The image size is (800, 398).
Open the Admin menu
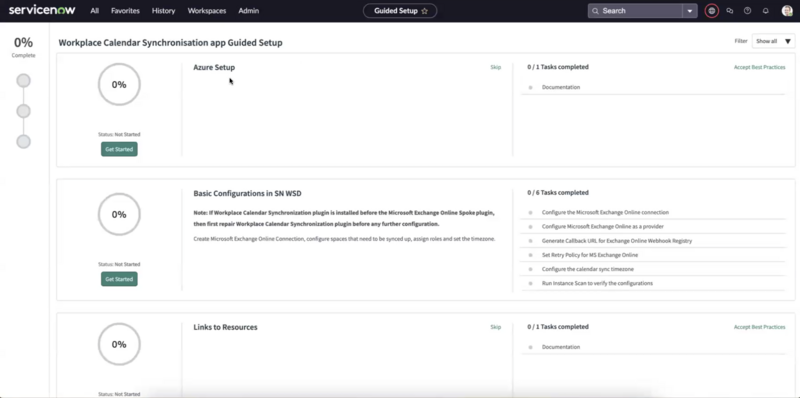click(x=248, y=11)
